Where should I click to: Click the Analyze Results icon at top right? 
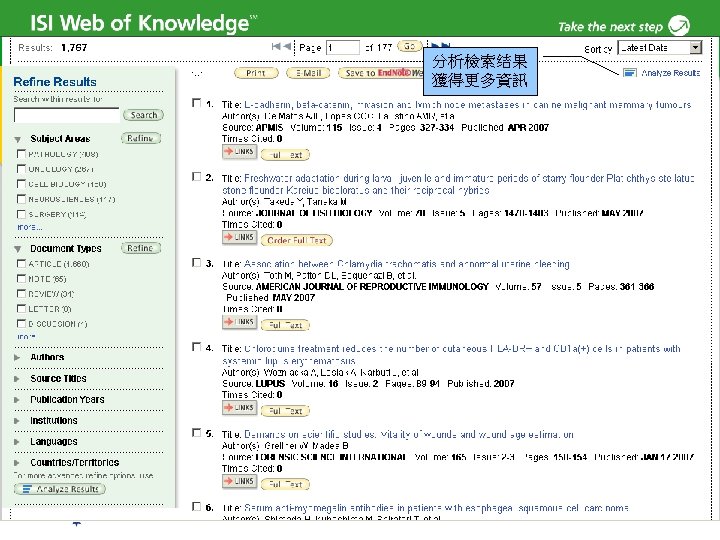(x=629, y=73)
